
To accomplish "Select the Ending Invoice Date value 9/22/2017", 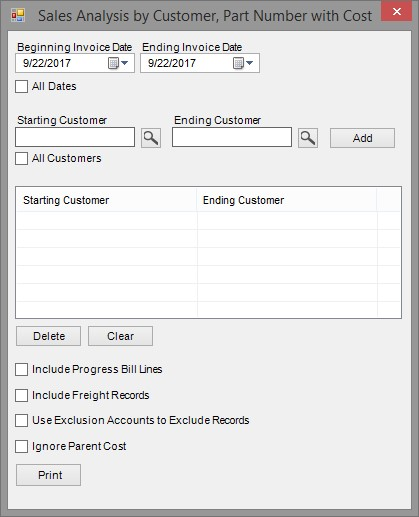I will (x=172, y=63).
